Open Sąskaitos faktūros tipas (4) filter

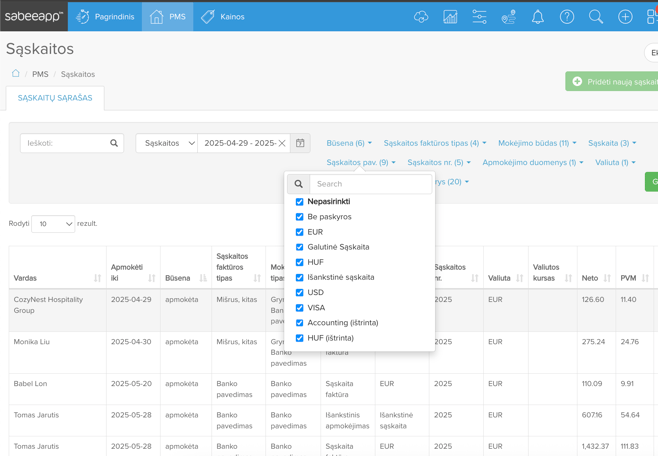[x=435, y=143]
